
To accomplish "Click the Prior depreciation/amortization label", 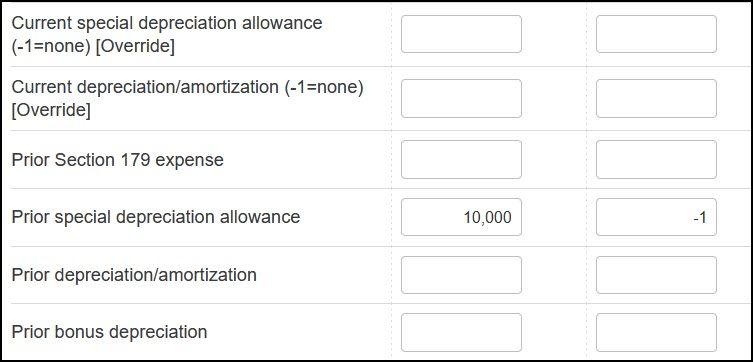I will click(x=134, y=275).
